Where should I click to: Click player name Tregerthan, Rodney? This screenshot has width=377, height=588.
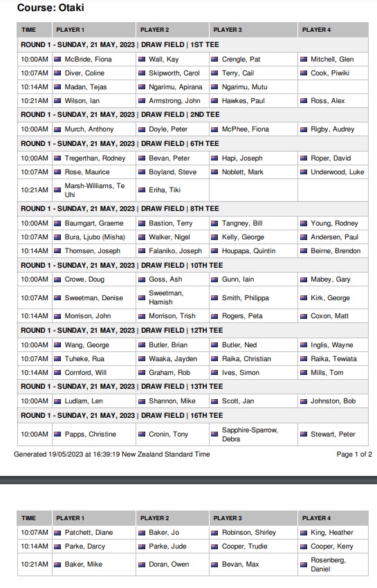[95, 158]
